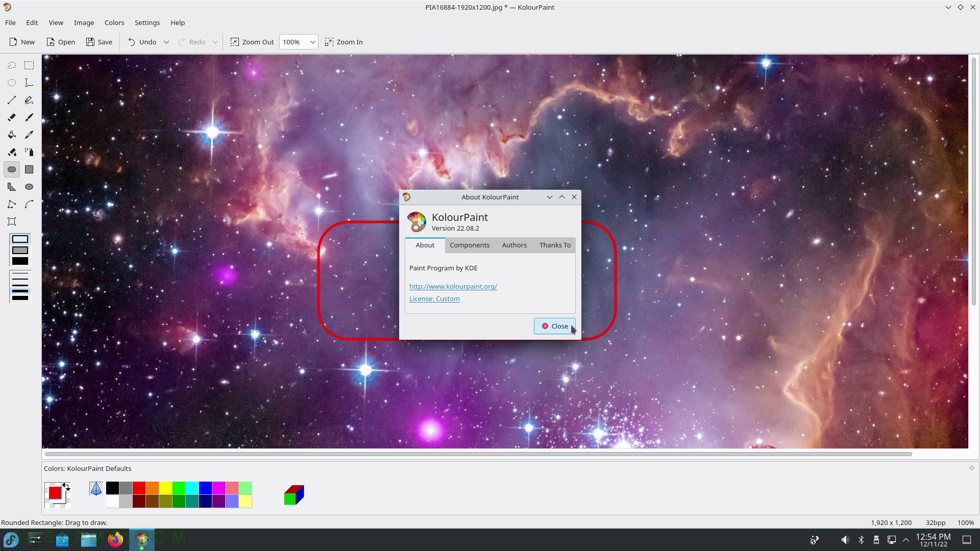Viewport: 980px width, 551px height.
Task: Switch to the Authors tab
Action: (514, 245)
